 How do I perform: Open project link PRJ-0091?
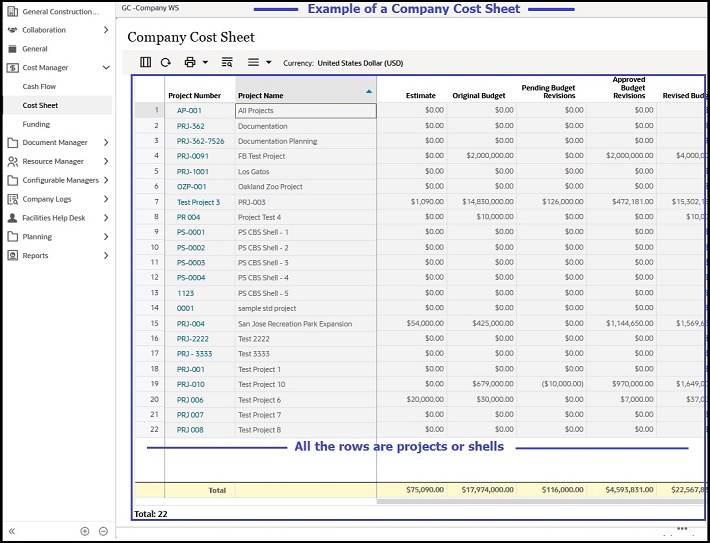193,156
